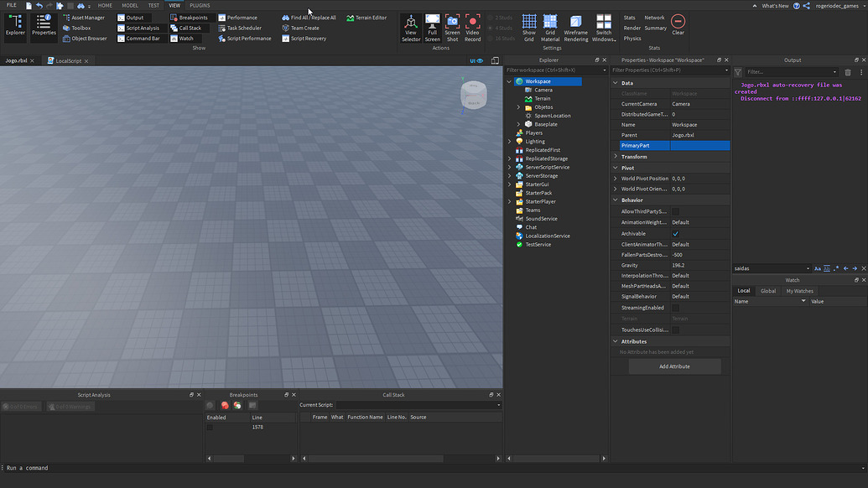Open the View Selector
Viewport: 868px width, 488px height.
[x=410, y=26]
